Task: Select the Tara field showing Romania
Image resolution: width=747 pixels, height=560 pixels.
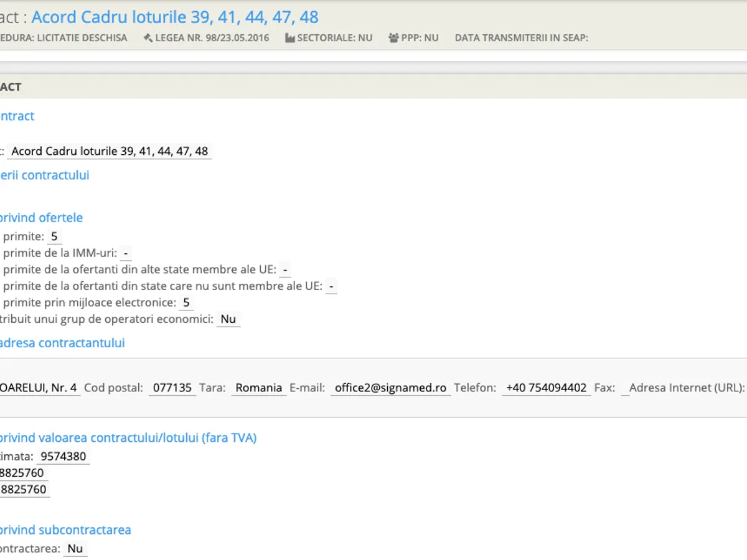Action: 258,388
